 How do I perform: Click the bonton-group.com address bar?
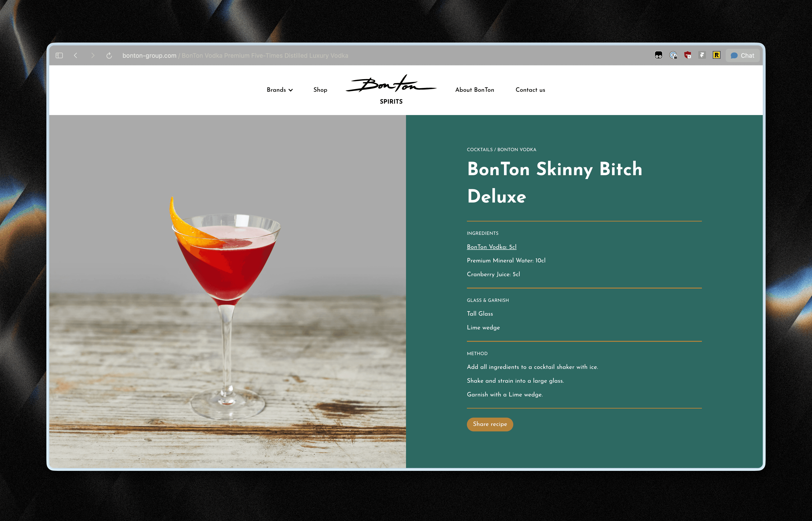[235, 55]
